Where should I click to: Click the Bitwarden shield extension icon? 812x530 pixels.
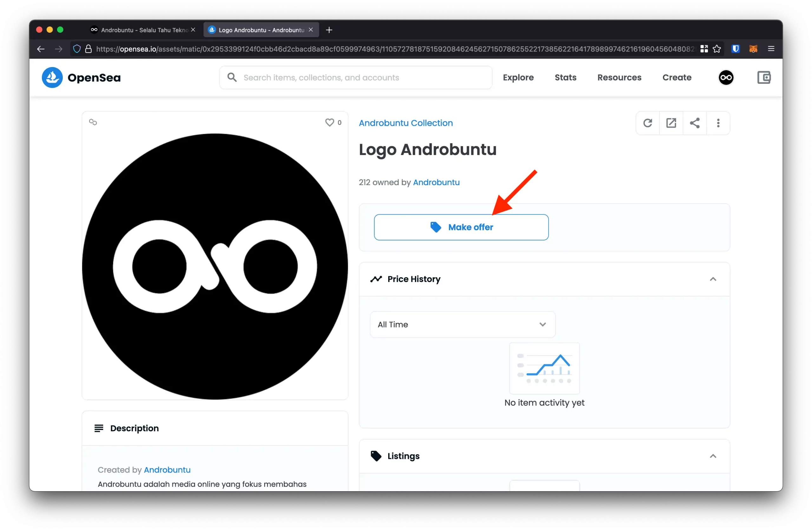(x=735, y=49)
